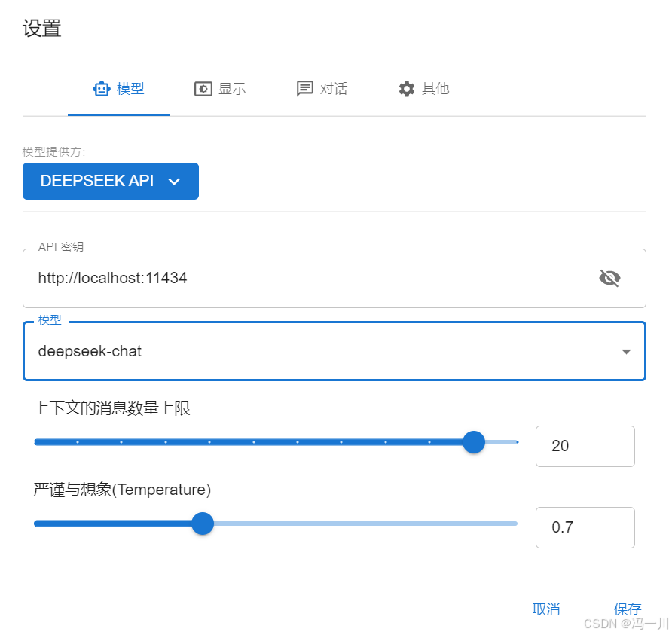
Task: Expand the deepseek-chat model dropdown arrow
Action: [x=626, y=351]
